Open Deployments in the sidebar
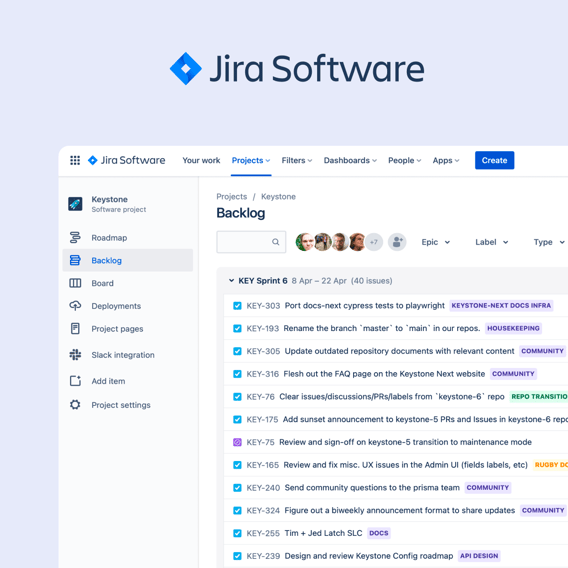This screenshot has width=568, height=568. pyautogui.click(x=128, y=306)
